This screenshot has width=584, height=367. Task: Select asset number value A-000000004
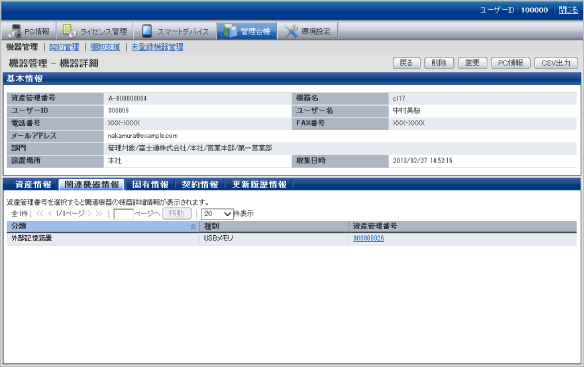(127, 98)
